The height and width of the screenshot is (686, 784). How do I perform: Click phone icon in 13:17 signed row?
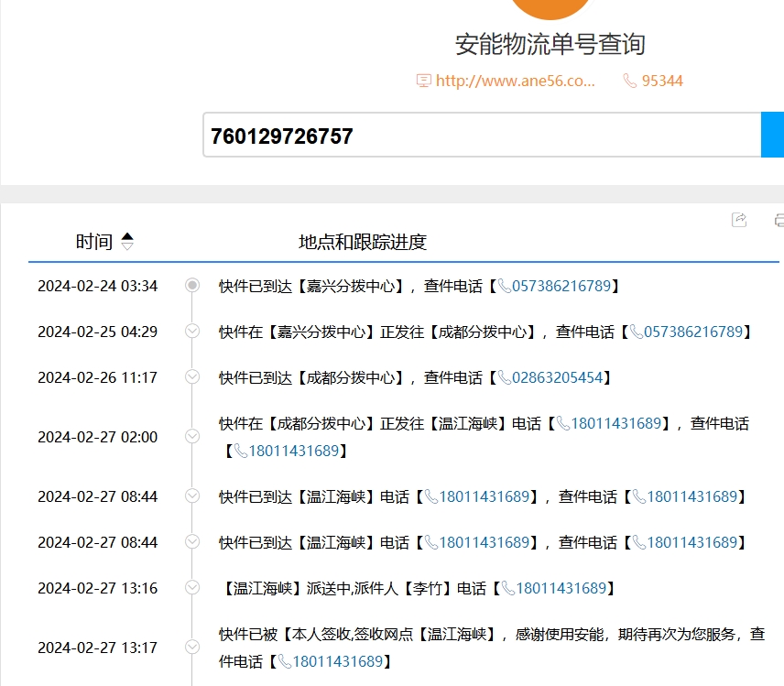pos(285,662)
